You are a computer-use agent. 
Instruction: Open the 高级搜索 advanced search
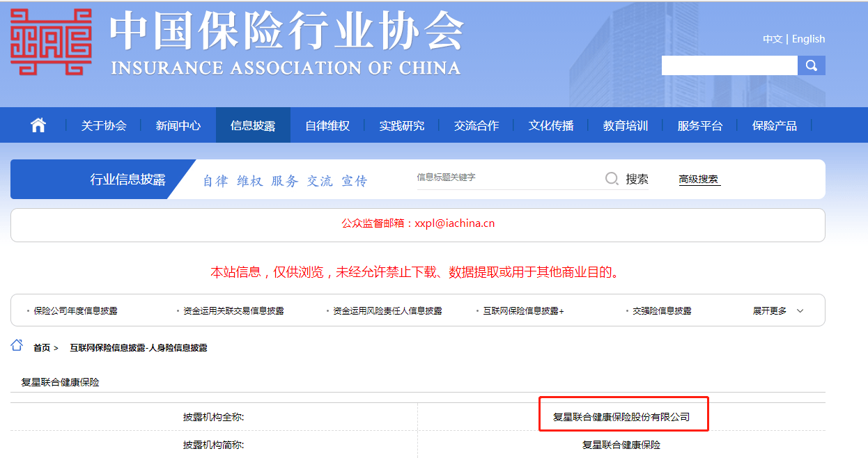(699, 178)
